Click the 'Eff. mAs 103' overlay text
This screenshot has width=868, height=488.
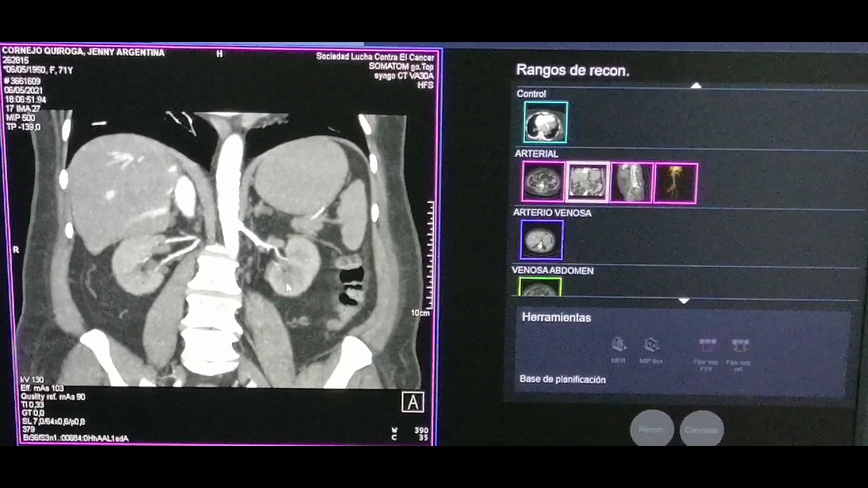point(42,388)
